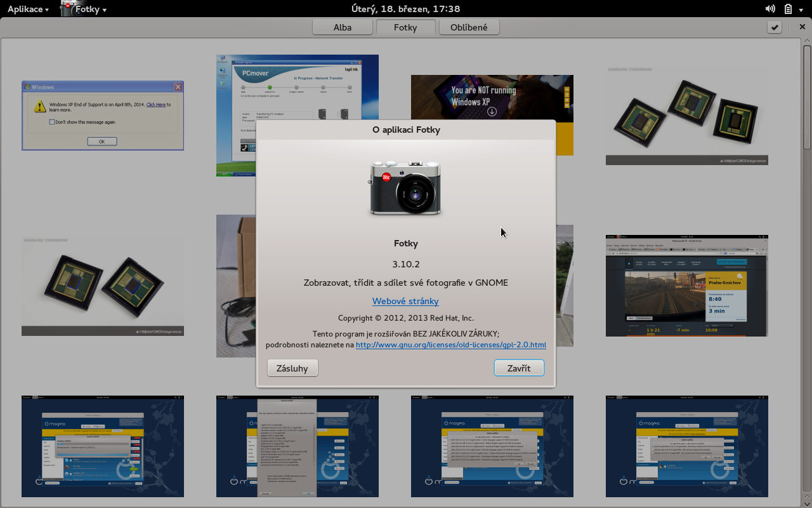This screenshot has height=508, width=812.
Task: Open the Aplikace menu
Action: [x=28, y=9]
